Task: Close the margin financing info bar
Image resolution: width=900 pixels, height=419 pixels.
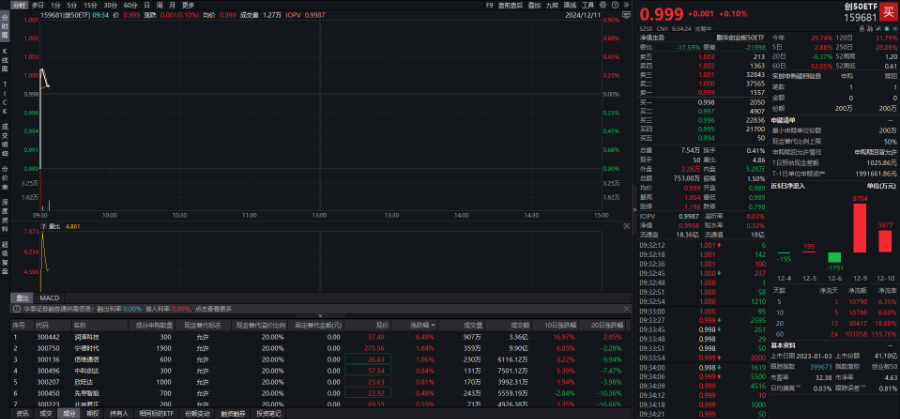Action: [626, 309]
